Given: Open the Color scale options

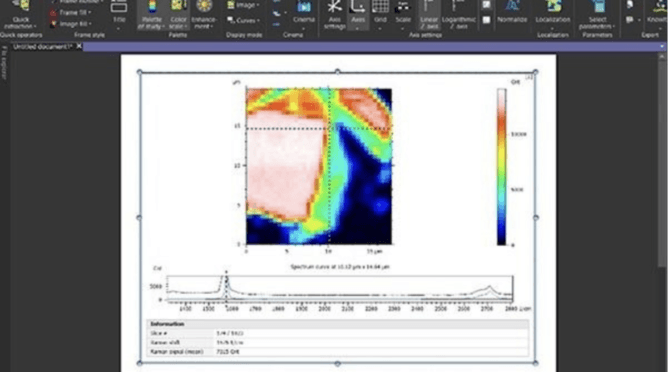Looking at the screenshot, I should (178, 15).
